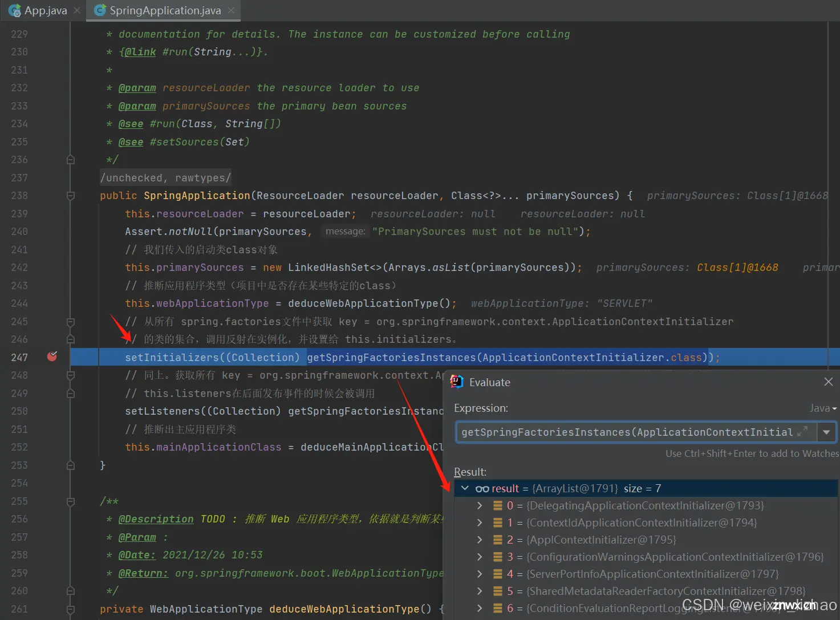Expand element 0 DelegatingApplicationContextInitializer

pos(480,505)
